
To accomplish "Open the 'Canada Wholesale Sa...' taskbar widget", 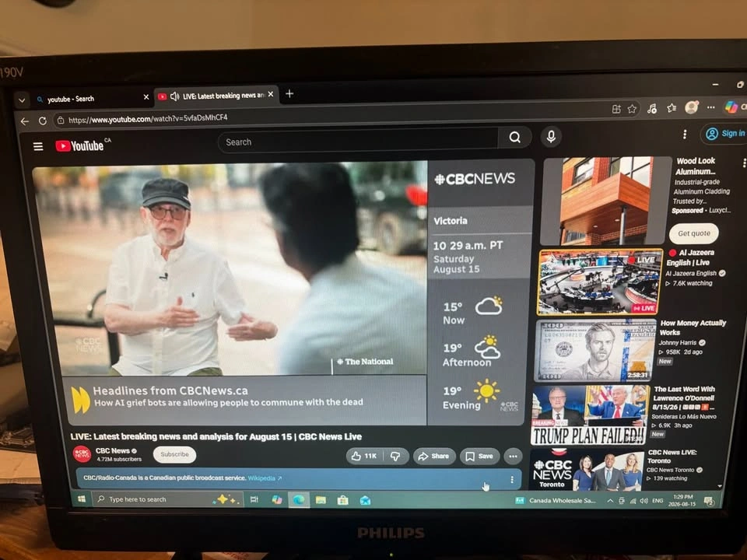I will (555, 500).
